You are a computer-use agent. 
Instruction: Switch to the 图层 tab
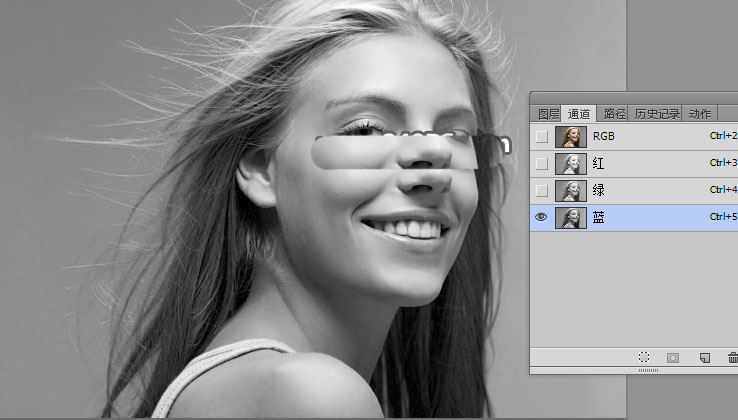pos(548,114)
